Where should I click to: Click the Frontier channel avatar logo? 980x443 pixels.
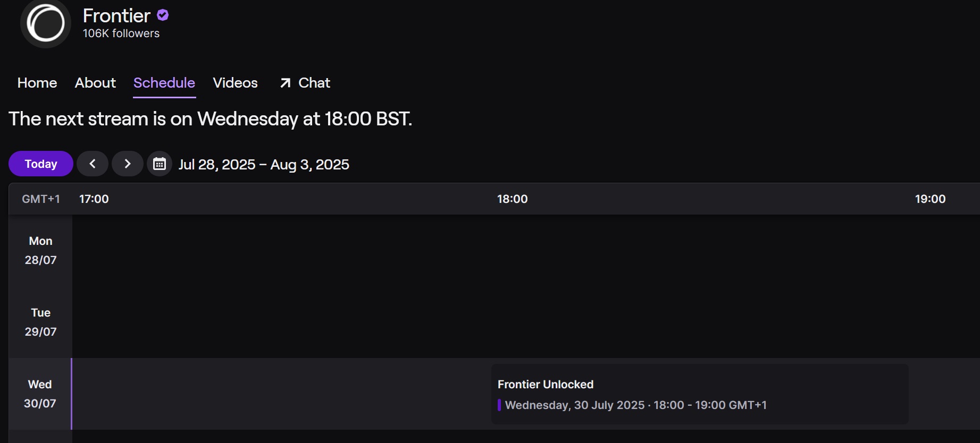46,23
